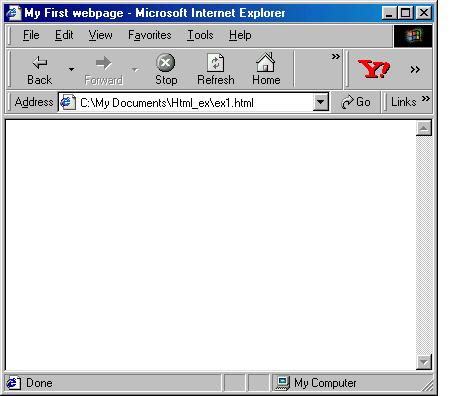This screenshot has height=396, width=461.
Task: Open the Address bar dropdown list
Action: point(321,102)
